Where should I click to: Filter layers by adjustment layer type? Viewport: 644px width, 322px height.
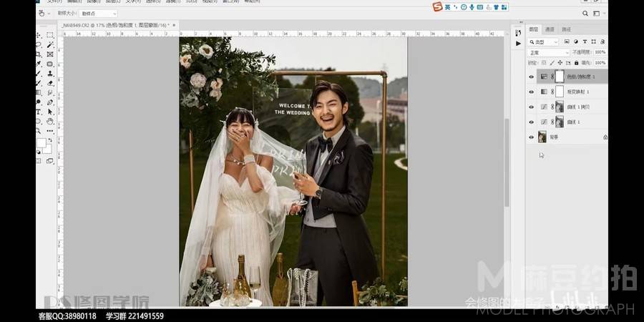[576, 42]
